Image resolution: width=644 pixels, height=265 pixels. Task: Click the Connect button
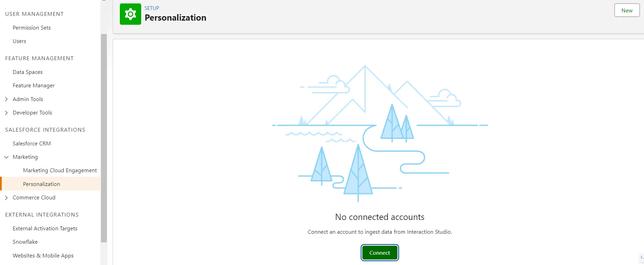[x=380, y=253]
